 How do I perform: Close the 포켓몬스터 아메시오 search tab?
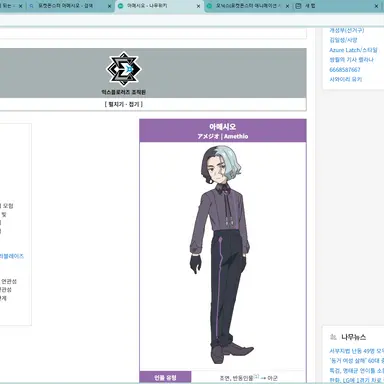[109, 6]
